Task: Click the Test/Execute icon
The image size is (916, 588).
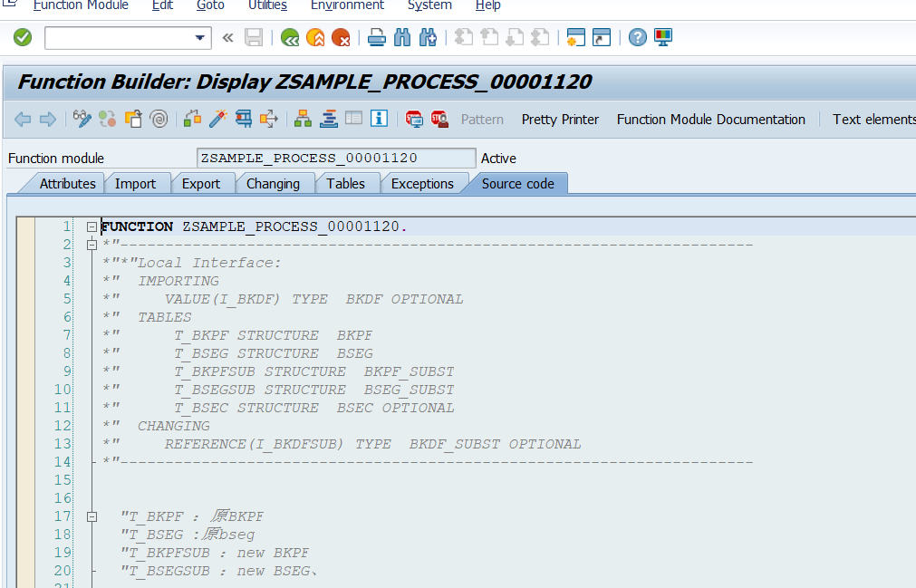Action: [244, 119]
